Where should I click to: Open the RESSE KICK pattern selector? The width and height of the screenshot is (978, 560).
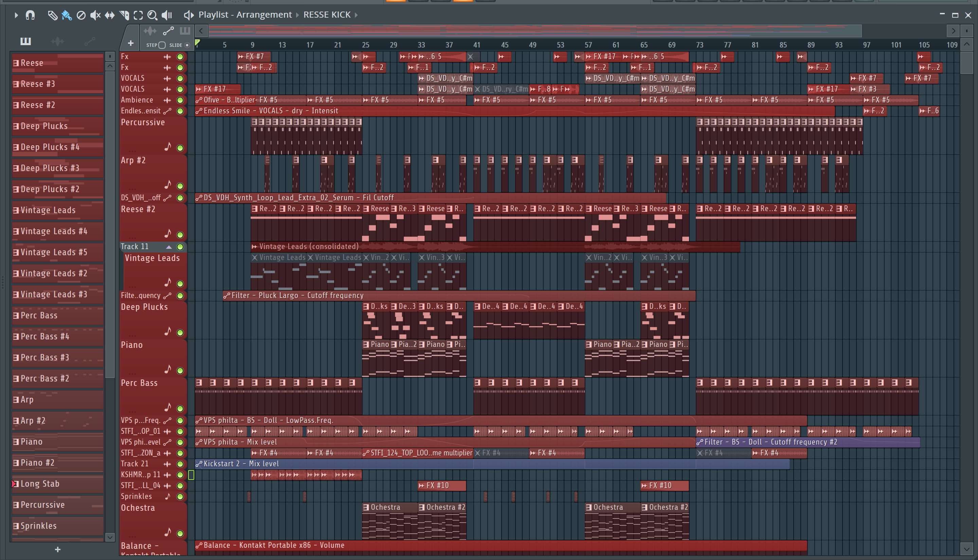327,15
